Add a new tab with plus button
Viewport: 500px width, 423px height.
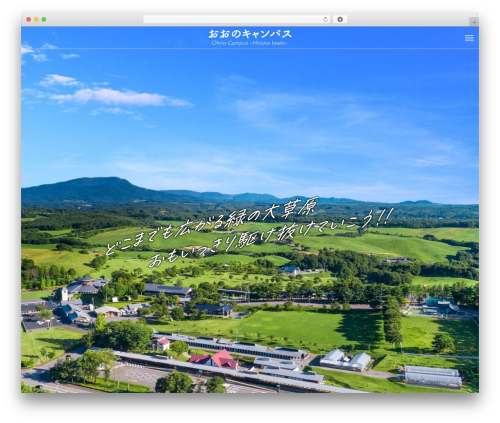(474, 22)
